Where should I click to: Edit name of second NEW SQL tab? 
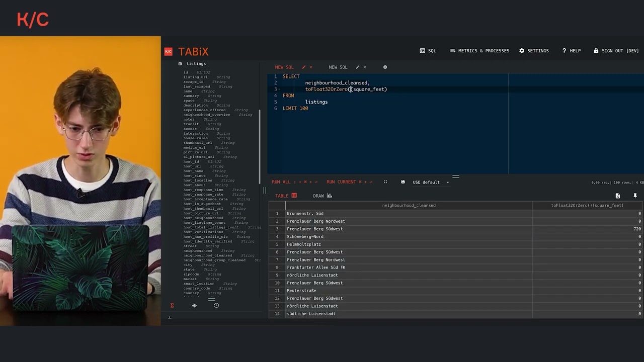(357, 67)
